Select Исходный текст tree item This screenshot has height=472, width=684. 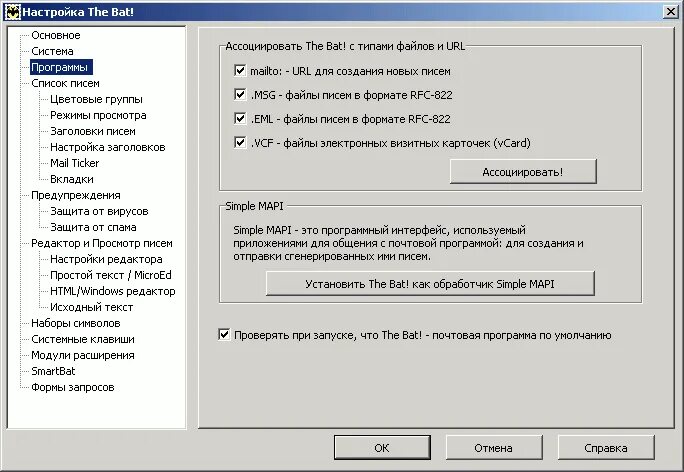coord(92,308)
